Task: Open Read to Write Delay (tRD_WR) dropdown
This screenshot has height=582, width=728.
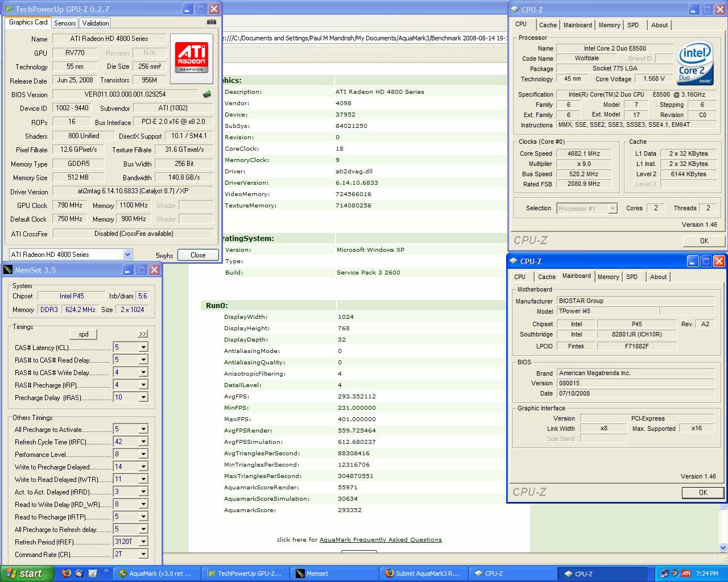Action: tap(143, 504)
